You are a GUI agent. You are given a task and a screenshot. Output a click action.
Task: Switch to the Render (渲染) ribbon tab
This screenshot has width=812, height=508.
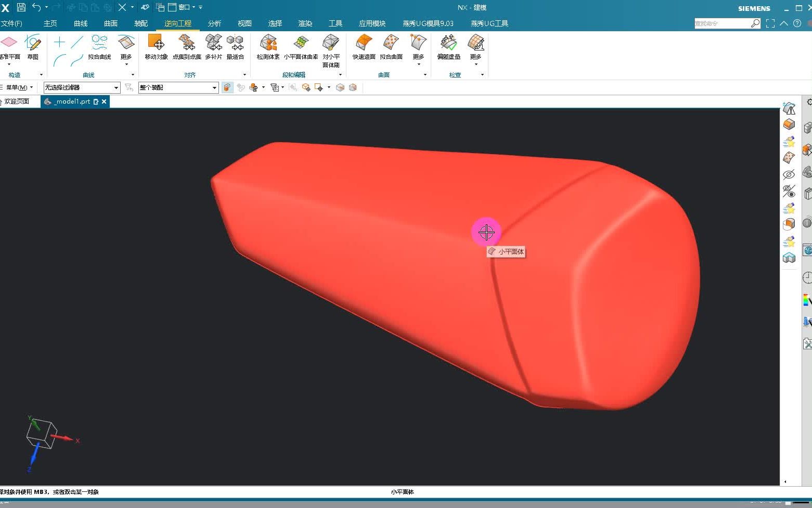click(x=305, y=23)
